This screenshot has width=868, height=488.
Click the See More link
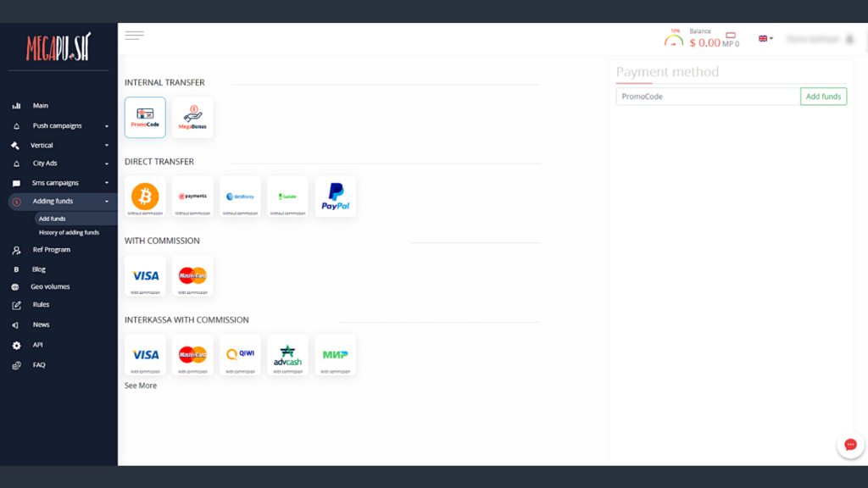(x=141, y=385)
